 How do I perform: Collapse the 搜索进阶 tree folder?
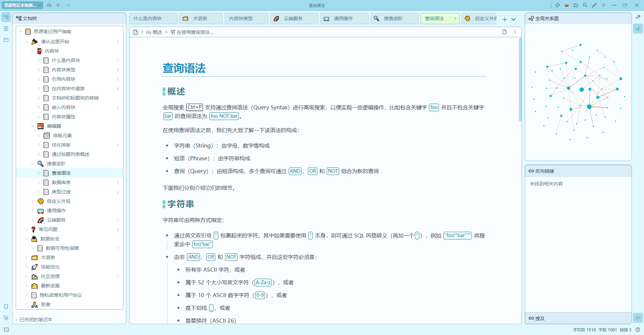pyautogui.click(x=33, y=164)
